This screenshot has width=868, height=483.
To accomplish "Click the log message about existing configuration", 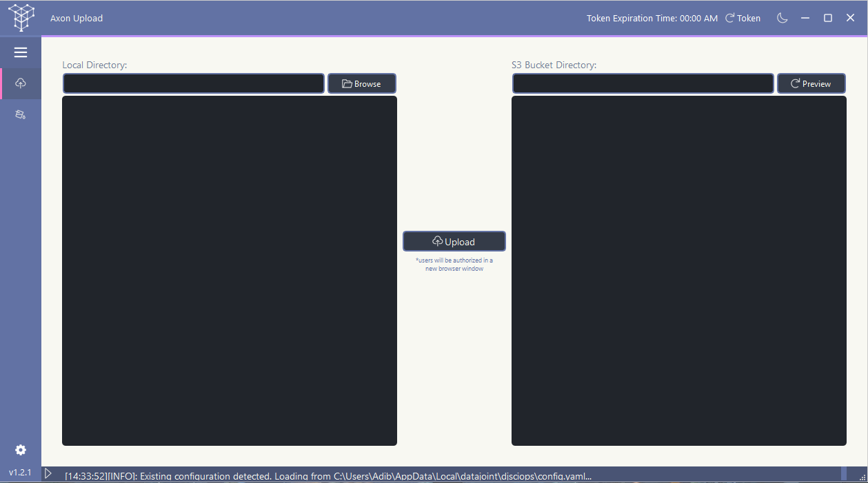I will click(328, 476).
